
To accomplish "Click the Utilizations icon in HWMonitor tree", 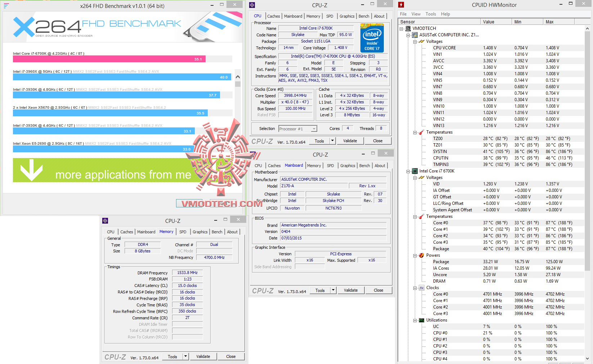I will [x=422, y=320].
